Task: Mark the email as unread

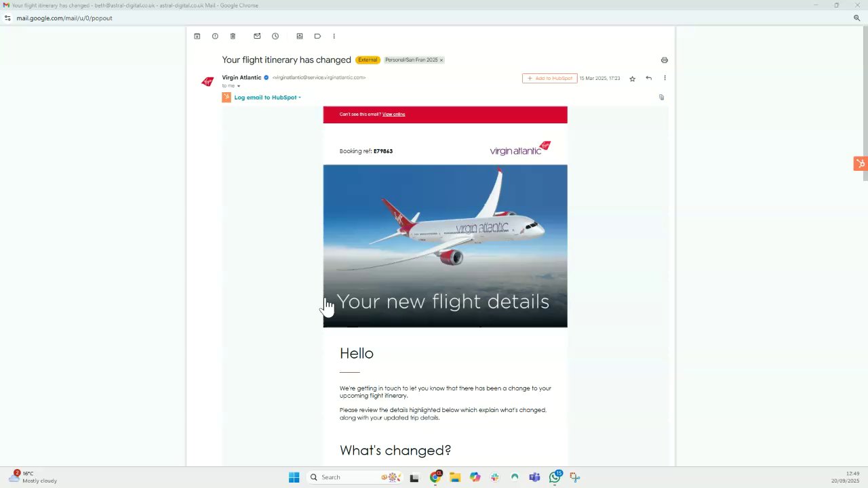Action: coord(257,36)
